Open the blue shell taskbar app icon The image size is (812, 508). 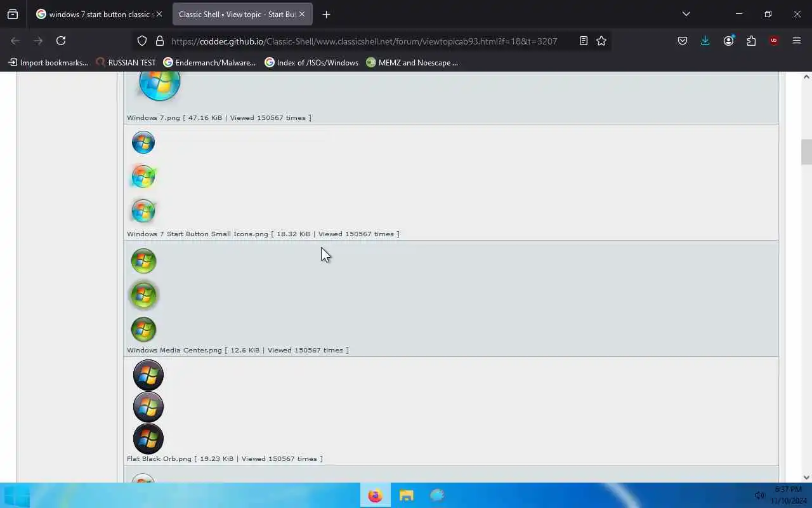click(437, 495)
